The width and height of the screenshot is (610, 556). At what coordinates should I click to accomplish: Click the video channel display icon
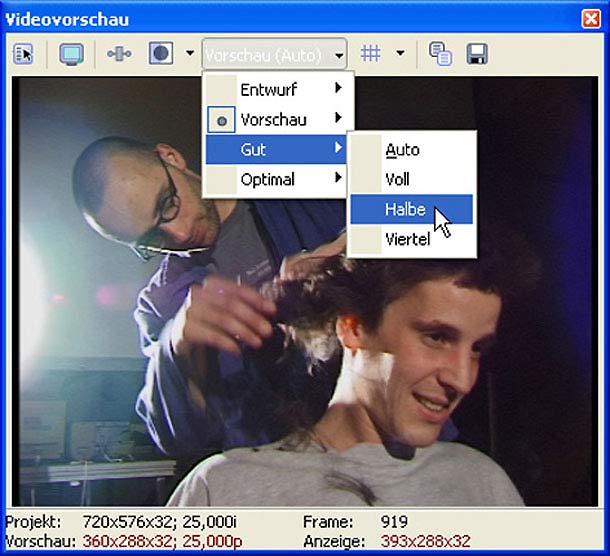pyautogui.click(x=160, y=54)
